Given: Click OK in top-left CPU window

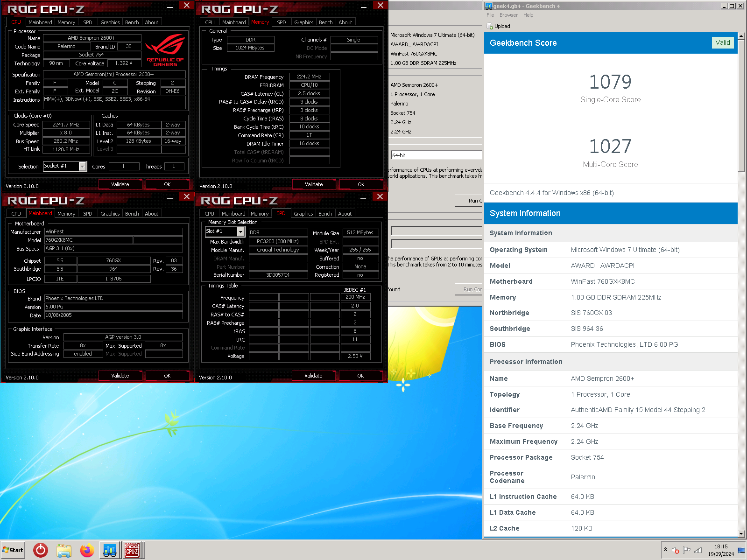Looking at the screenshot, I should pyautogui.click(x=167, y=184).
